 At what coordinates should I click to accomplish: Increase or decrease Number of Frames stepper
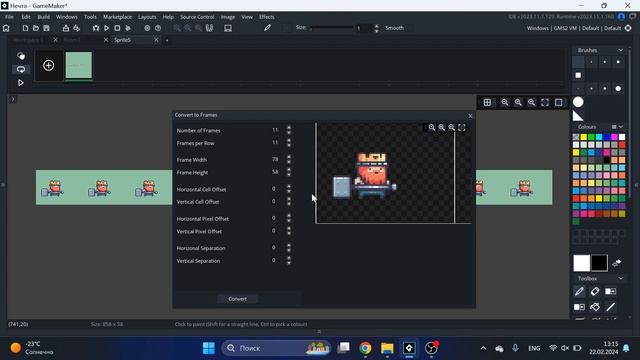click(289, 130)
